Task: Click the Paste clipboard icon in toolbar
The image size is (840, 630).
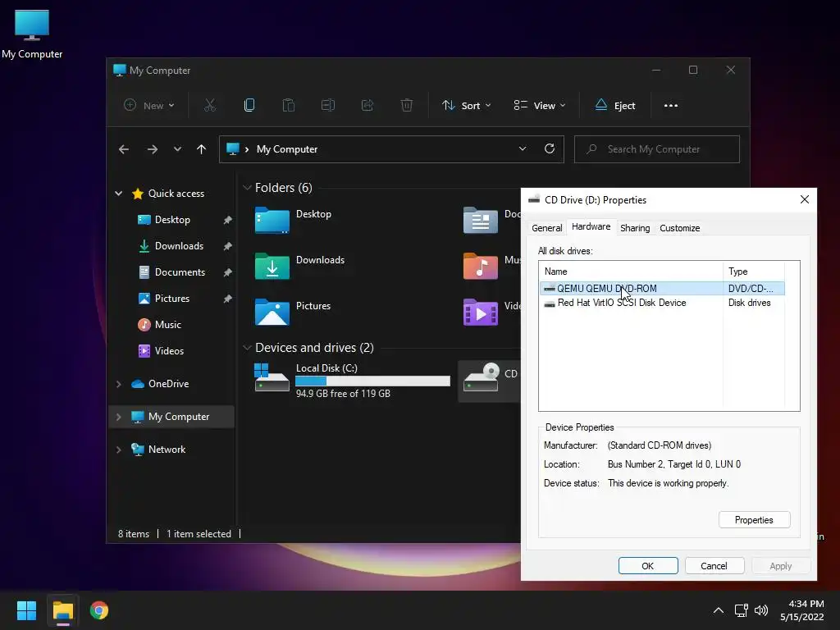Action: click(x=288, y=106)
